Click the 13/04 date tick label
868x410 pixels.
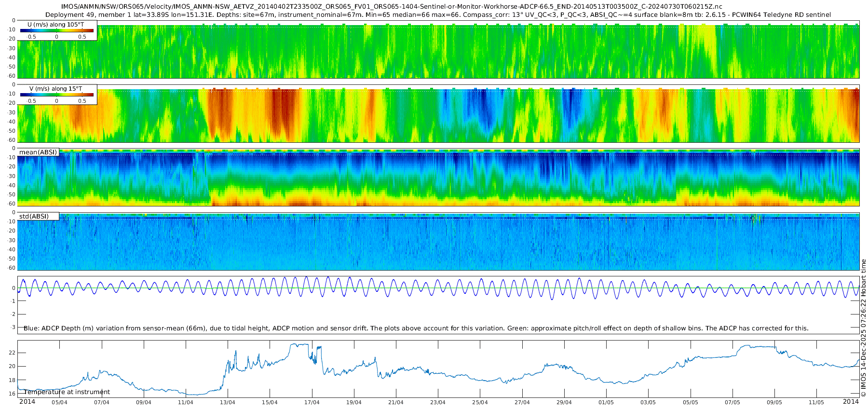(228, 402)
